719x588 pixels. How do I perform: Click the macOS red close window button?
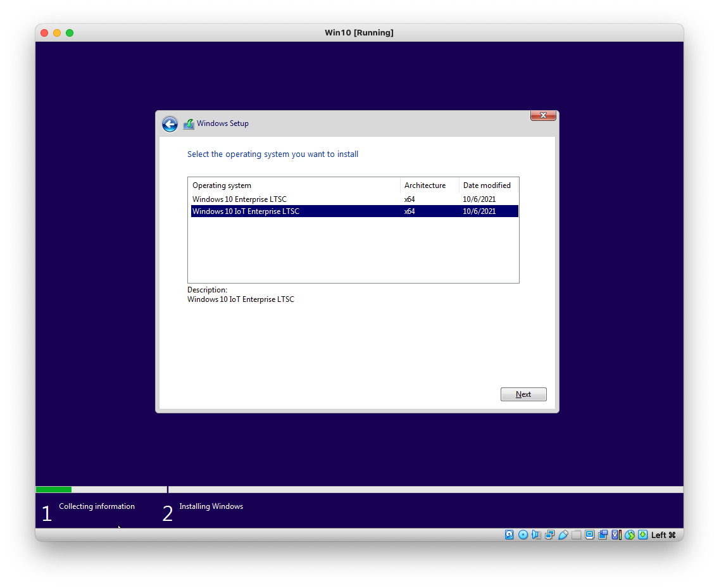44,33
